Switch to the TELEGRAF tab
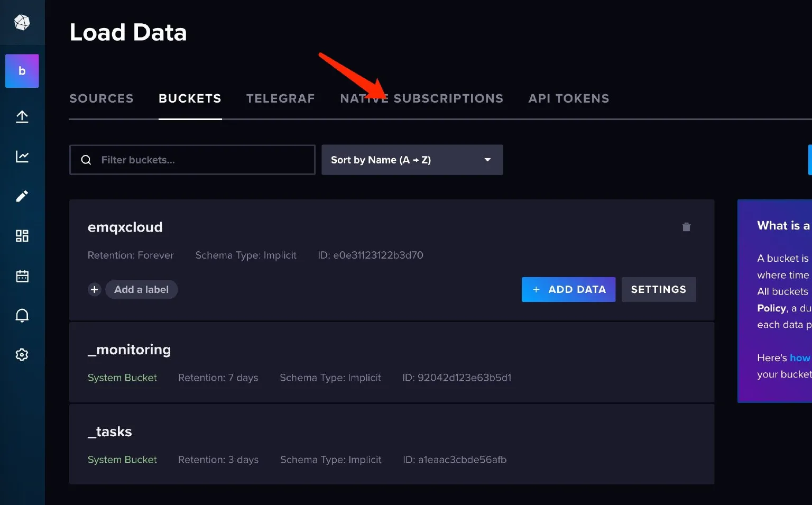Viewport: 812px width, 505px height. pyautogui.click(x=281, y=98)
